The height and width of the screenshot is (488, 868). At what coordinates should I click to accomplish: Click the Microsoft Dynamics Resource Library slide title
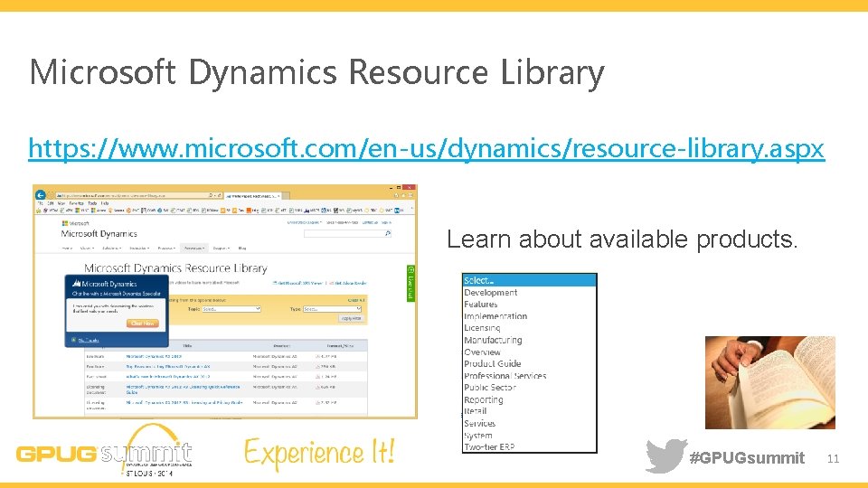316,73
